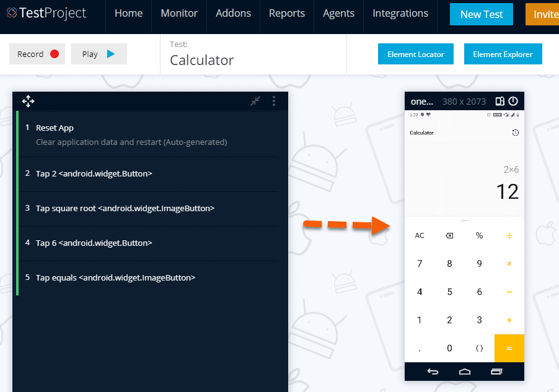Tap the AC key on calculator
The width and height of the screenshot is (559, 392).
[420, 235]
